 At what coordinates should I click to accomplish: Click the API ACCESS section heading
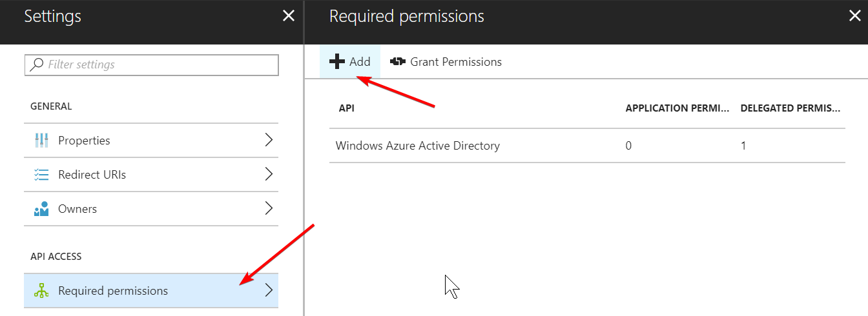[x=56, y=257]
